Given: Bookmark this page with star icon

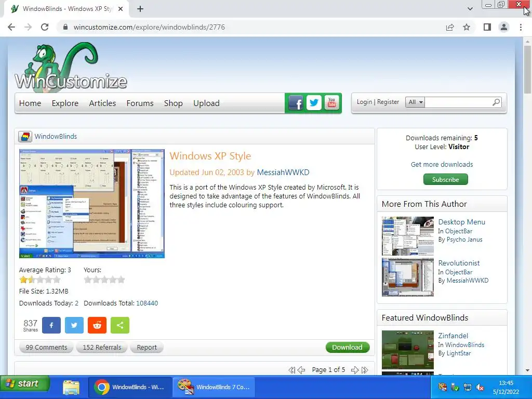Looking at the screenshot, I should (467, 27).
